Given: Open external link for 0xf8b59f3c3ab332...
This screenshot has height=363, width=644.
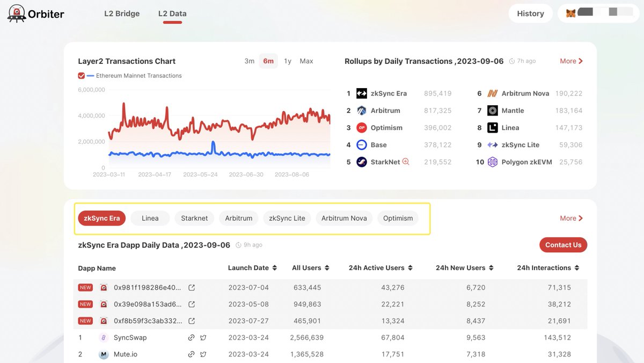Looking at the screenshot, I should pos(192,321).
